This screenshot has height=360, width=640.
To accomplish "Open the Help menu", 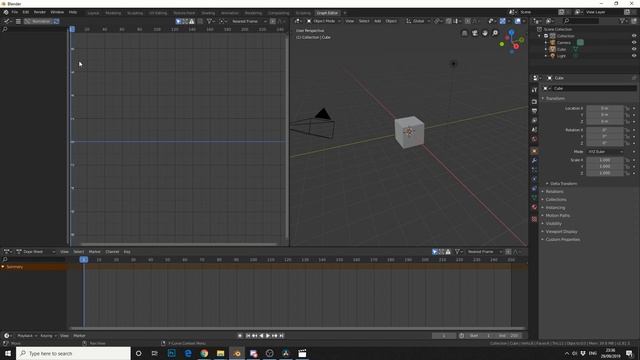I will pyautogui.click(x=73, y=12).
